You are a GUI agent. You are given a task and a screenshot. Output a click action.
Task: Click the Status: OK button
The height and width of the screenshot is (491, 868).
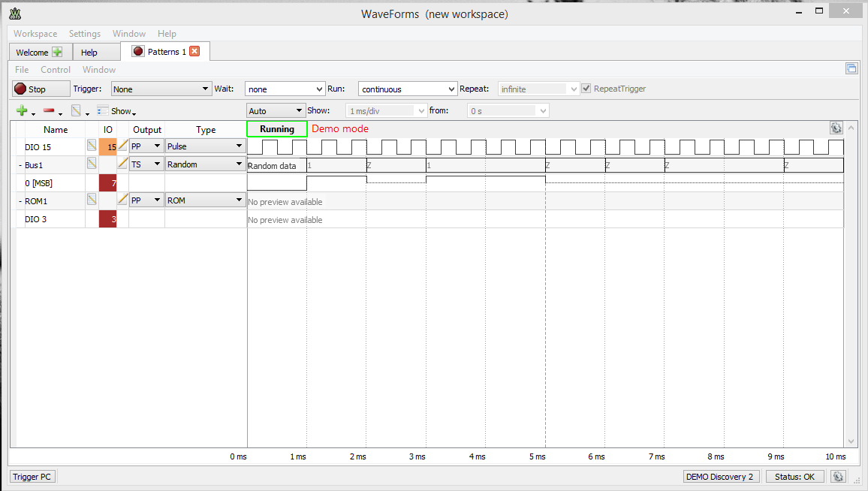[x=795, y=477]
